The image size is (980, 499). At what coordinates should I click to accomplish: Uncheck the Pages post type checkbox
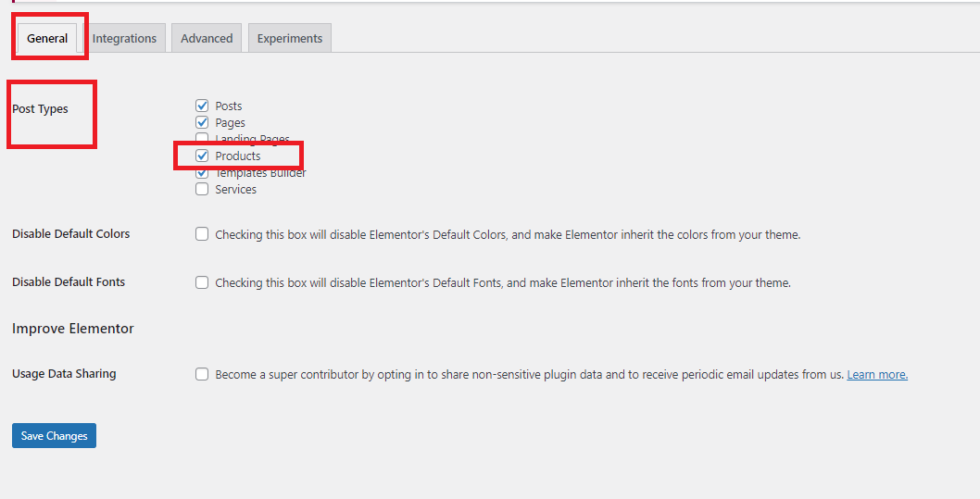coord(202,122)
